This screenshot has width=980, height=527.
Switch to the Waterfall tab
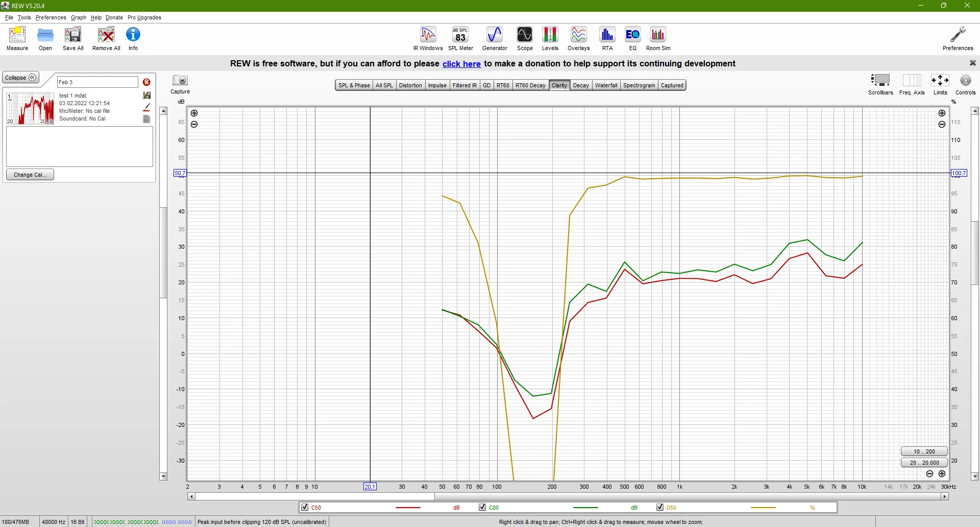(x=606, y=85)
